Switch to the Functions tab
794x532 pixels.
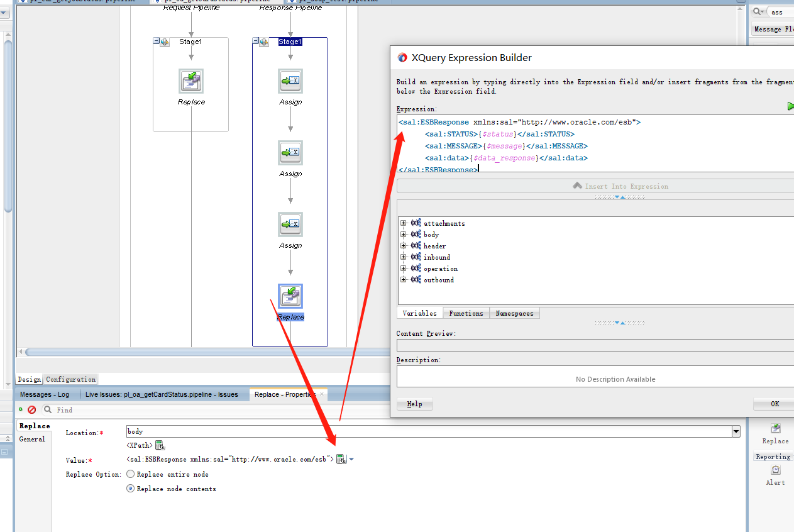(466, 313)
